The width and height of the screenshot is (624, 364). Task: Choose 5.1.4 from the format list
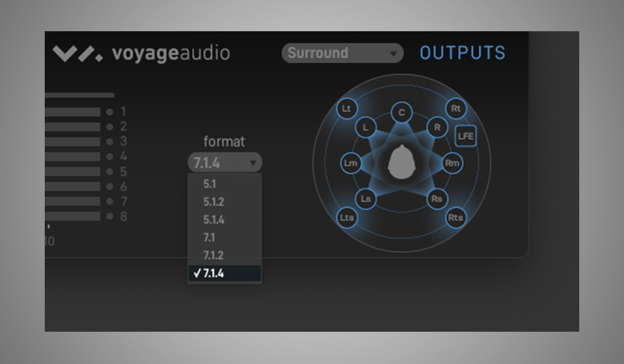[225, 219]
